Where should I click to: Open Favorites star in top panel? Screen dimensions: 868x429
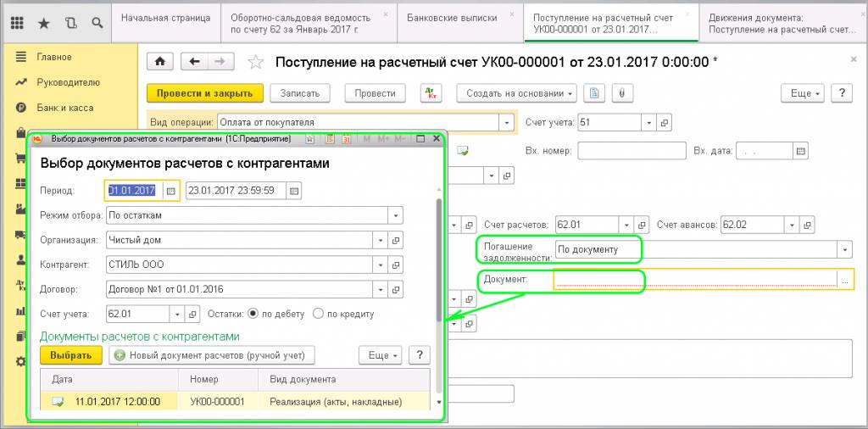coord(44,23)
